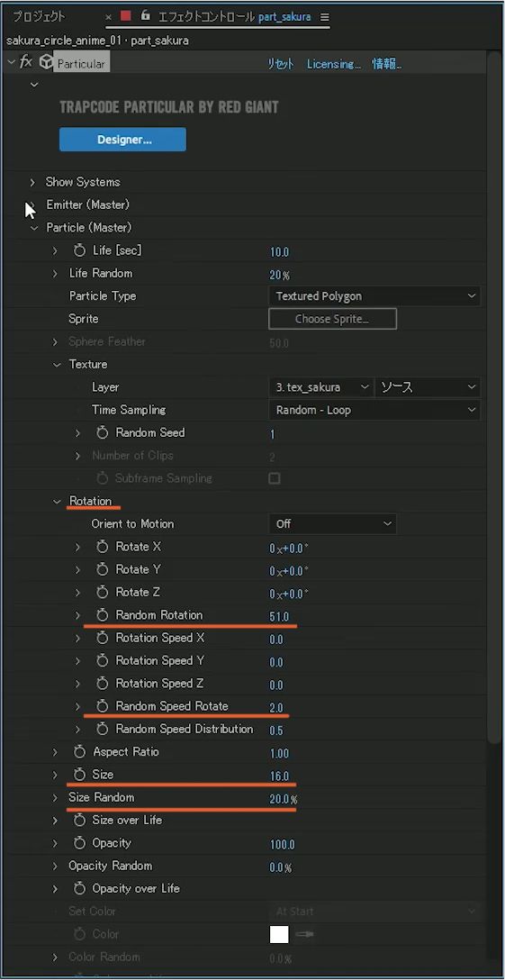Click the Size value 16.0 field

[279, 776]
